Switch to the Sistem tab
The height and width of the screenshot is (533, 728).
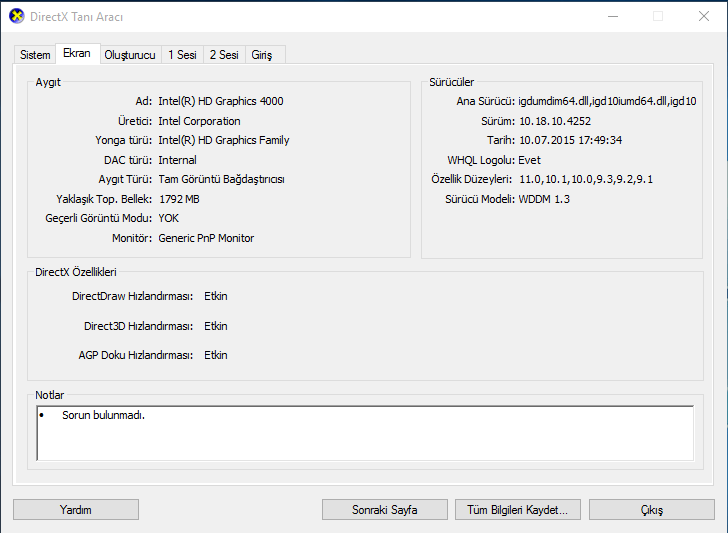[35, 55]
